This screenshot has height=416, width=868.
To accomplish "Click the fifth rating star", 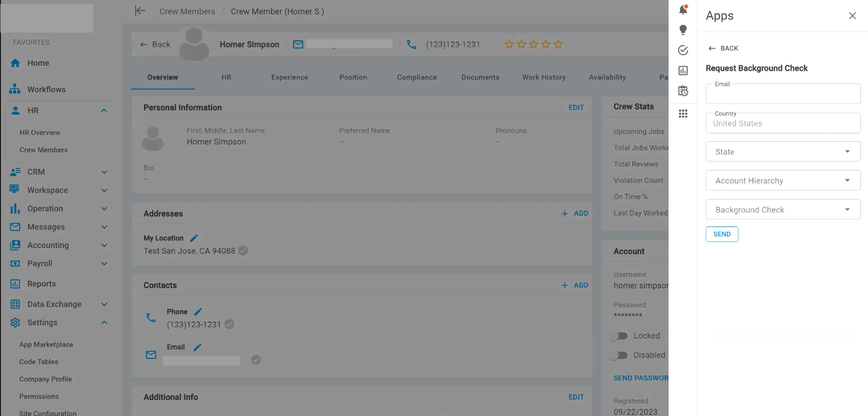I will [558, 45].
